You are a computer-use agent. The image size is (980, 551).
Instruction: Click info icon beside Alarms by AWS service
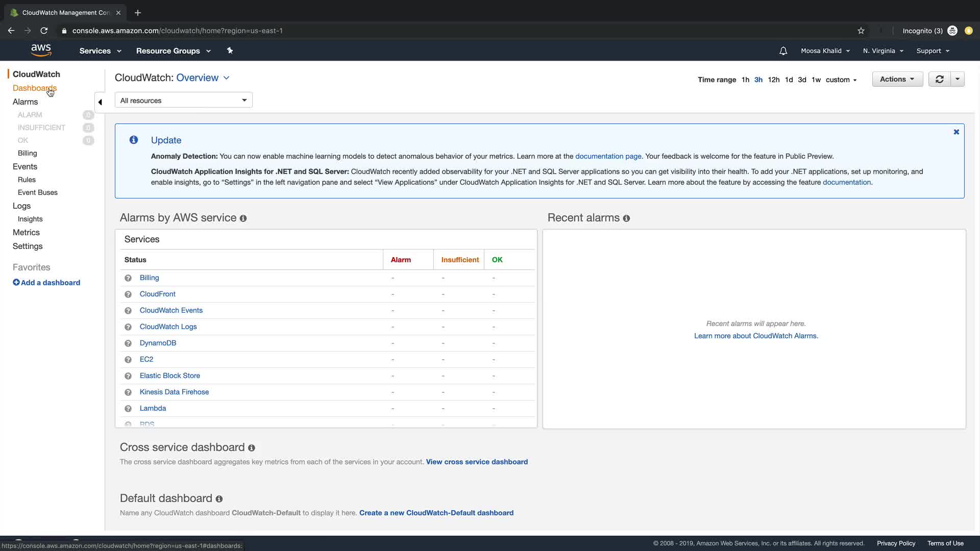tap(243, 218)
